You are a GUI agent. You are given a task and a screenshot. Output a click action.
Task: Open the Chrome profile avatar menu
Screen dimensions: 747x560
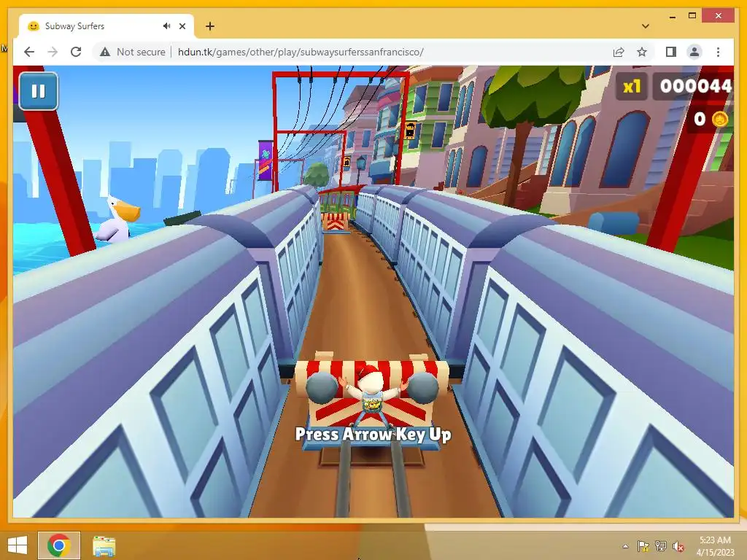tap(694, 52)
